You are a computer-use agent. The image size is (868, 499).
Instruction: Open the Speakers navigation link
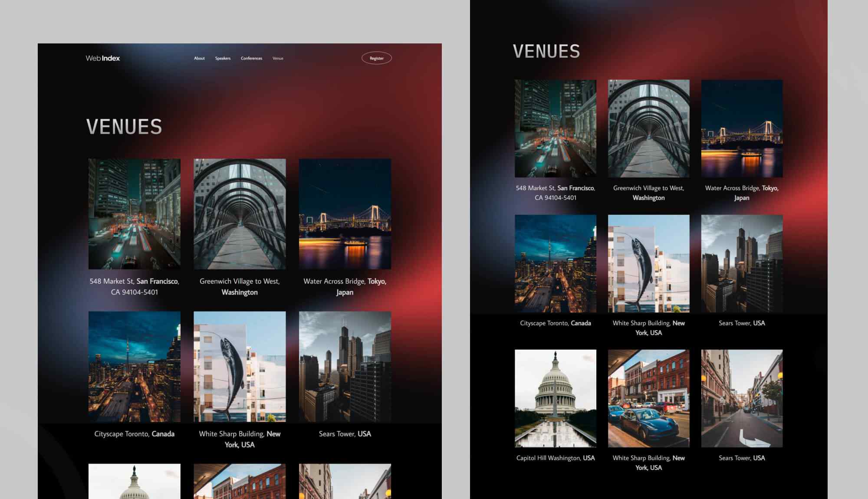point(223,58)
